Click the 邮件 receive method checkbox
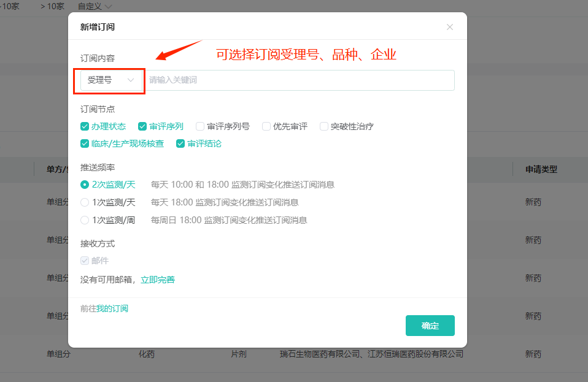 85,261
